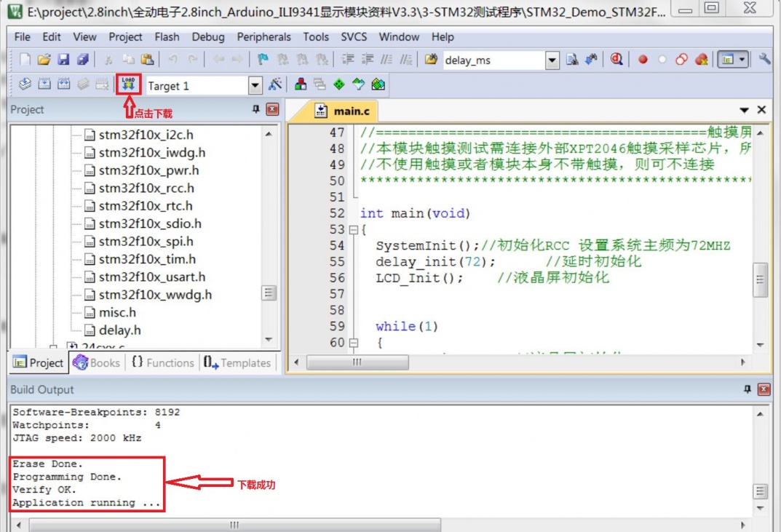Click the code editor vertical scrollbar thumb
This screenshot has width=781, height=532.
coord(760,280)
